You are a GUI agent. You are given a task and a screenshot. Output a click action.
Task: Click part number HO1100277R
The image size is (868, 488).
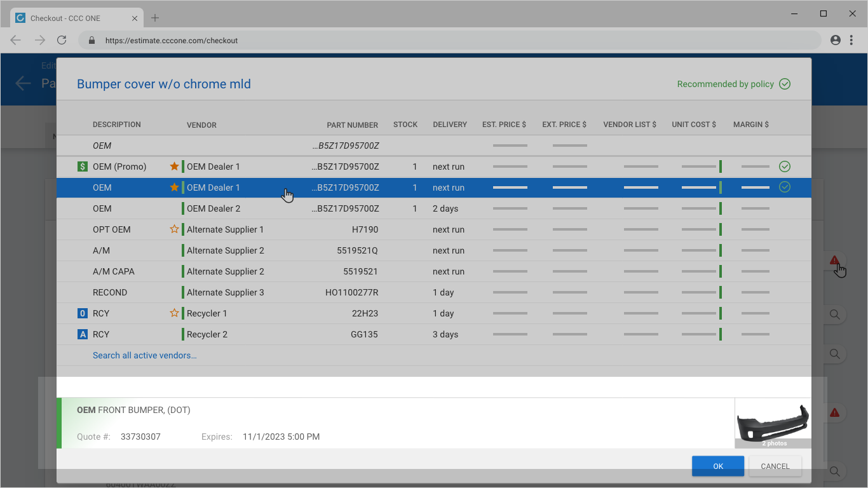(351, 292)
